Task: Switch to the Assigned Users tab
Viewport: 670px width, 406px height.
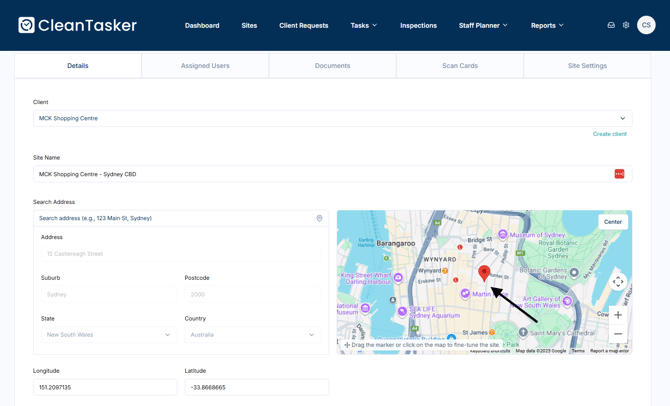Action: (x=205, y=66)
